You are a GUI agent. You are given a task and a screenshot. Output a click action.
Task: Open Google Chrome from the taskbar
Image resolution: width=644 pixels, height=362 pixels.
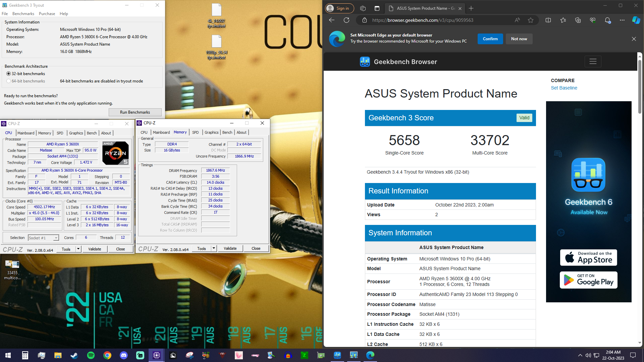click(x=107, y=355)
